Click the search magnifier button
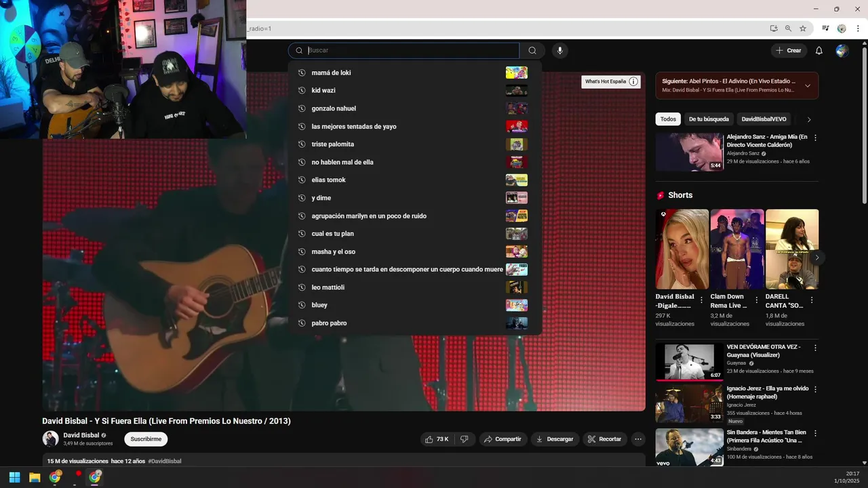868x488 pixels. tap(532, 50)
